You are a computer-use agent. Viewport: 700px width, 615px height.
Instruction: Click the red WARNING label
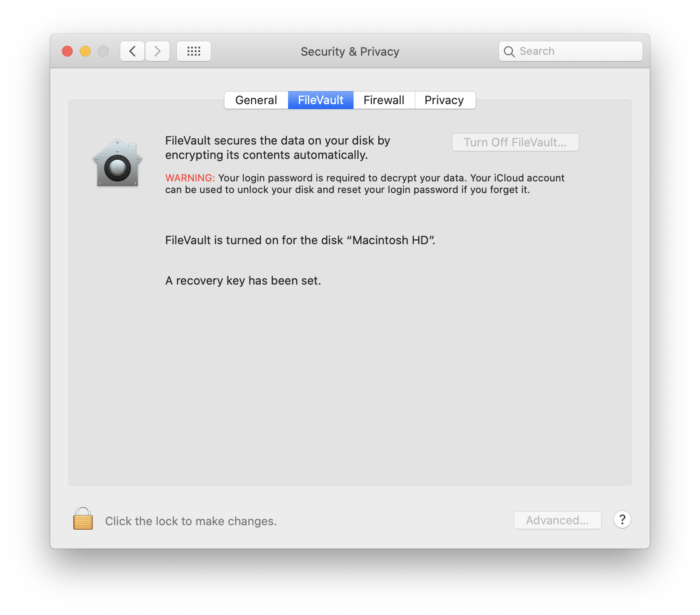pyautogui.click(x=190, y=178)
